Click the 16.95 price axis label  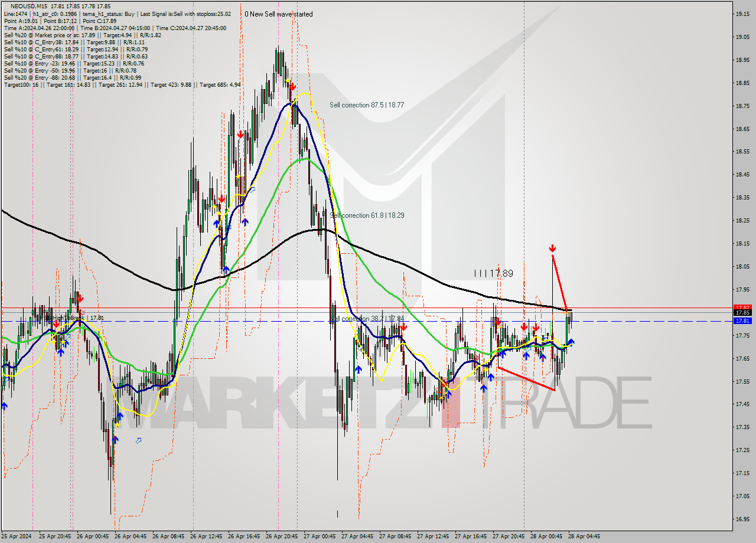[742, 519]
